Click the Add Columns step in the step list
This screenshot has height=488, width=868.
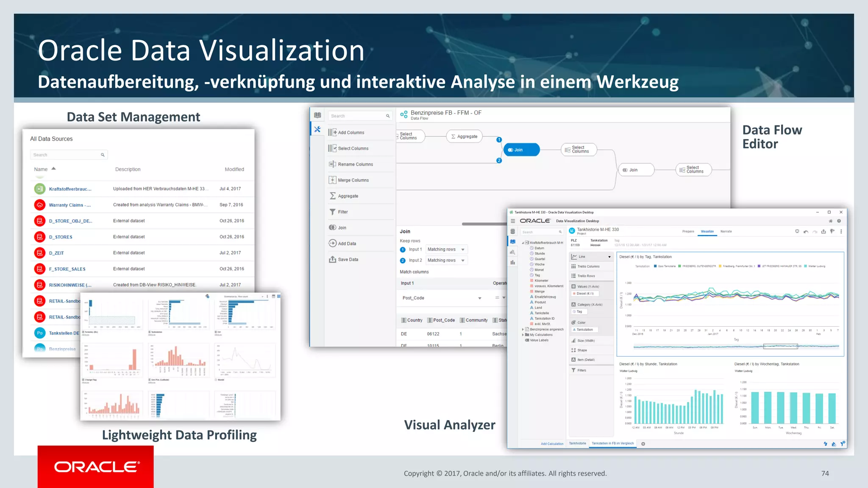point(360,133)
